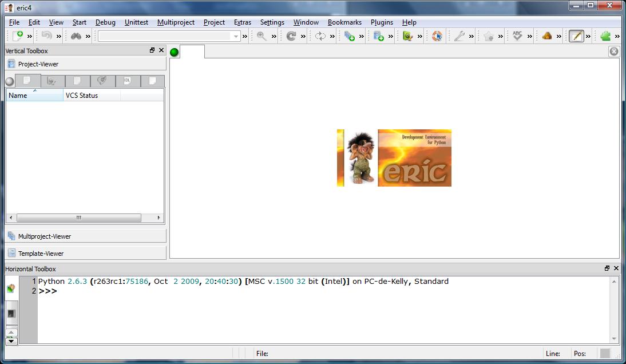Float the Vertical Toolbox panel
This screenshot has height=364, width=626.
152,50
